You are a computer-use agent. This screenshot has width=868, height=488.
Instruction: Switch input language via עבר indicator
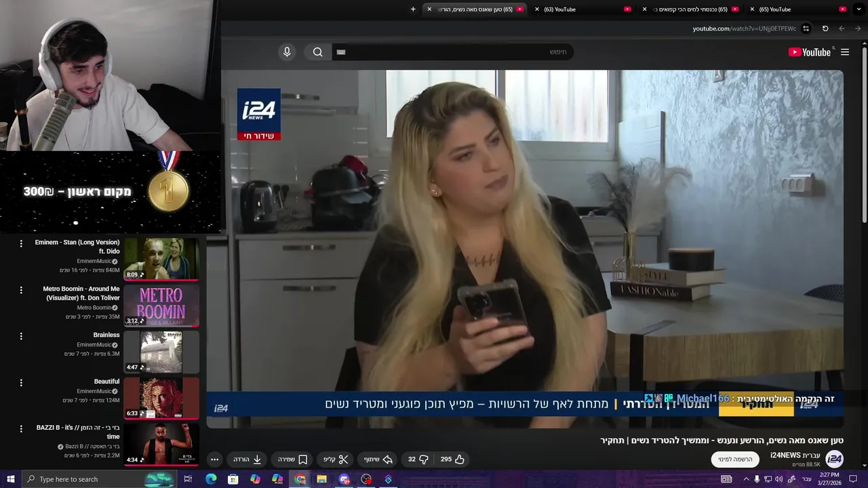806,479
